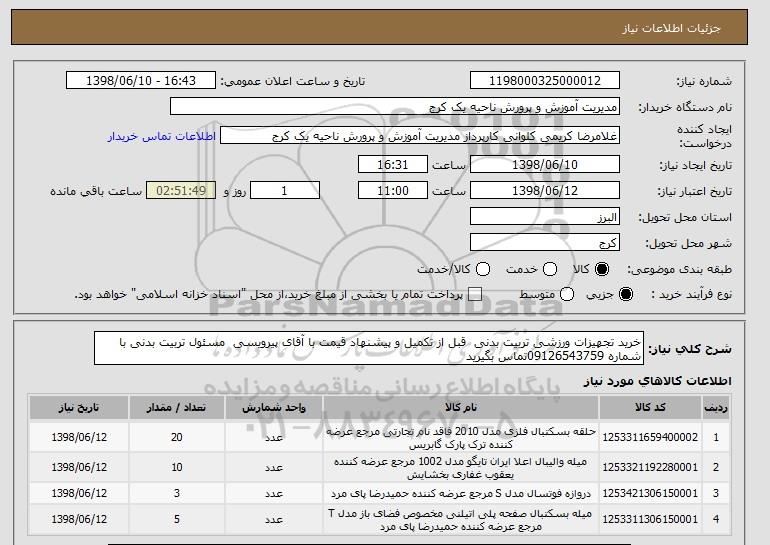Select the کالا radio button
This screenshot has width=770, height=545.
[x=602, y=269]
